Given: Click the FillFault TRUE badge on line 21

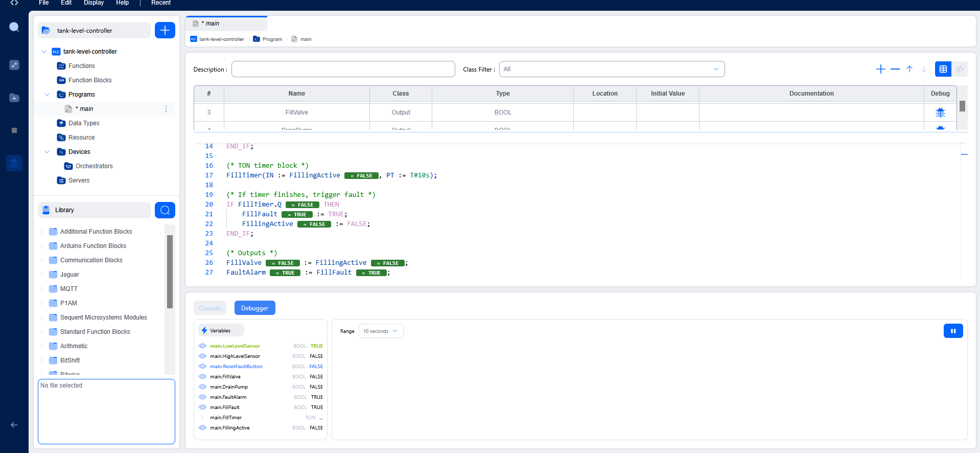Looking at the screenshot, I should coord(297,215).
